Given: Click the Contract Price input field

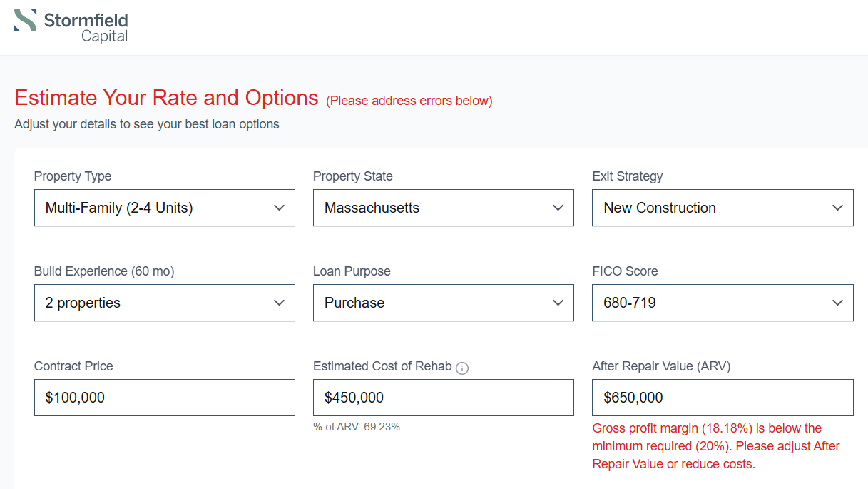Looking at the screenshot, I should click(164, 398).
